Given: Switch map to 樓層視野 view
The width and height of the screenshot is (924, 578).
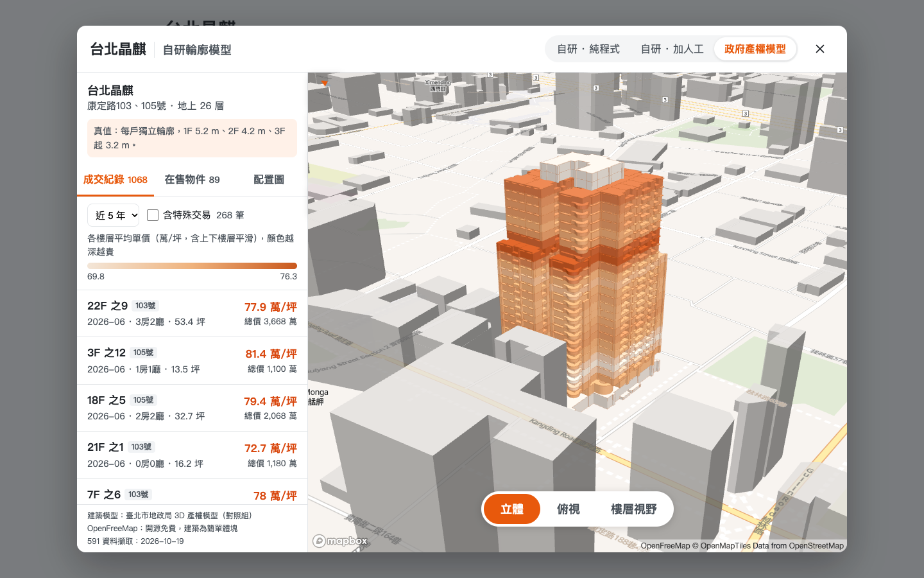Looking at the screenshot, I should click(x=634, y=509).
